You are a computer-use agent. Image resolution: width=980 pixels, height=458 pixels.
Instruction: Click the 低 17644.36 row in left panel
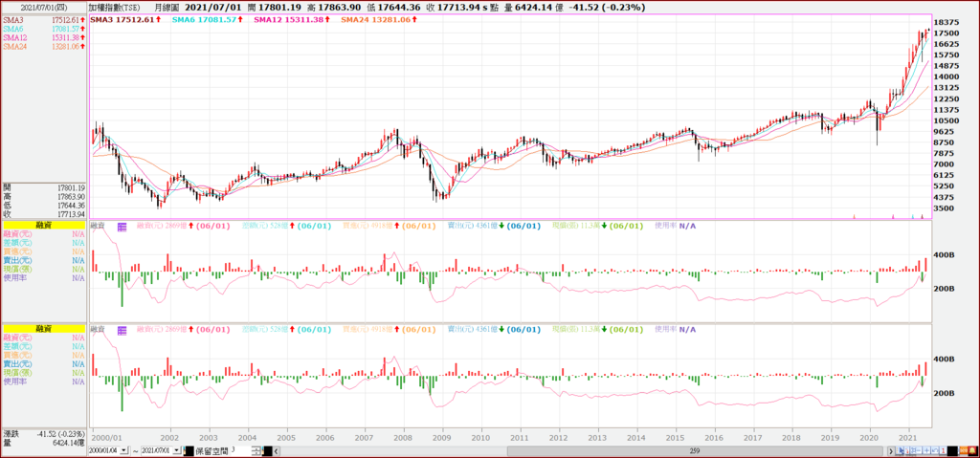tap(44, 205)
